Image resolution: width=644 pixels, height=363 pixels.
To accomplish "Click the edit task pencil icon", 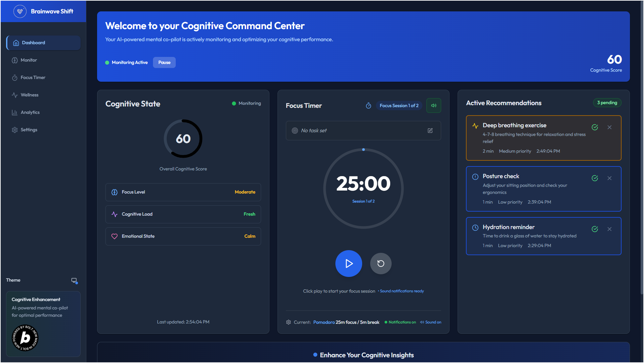I will (x=430, y=131).
